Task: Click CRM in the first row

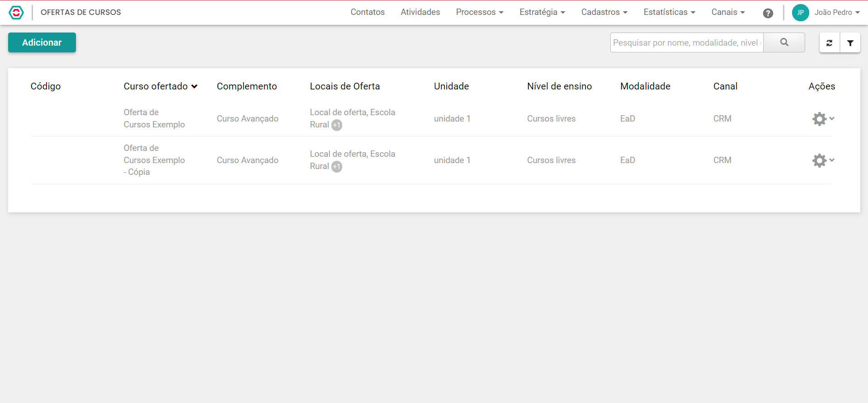Action: pos(722,119)
